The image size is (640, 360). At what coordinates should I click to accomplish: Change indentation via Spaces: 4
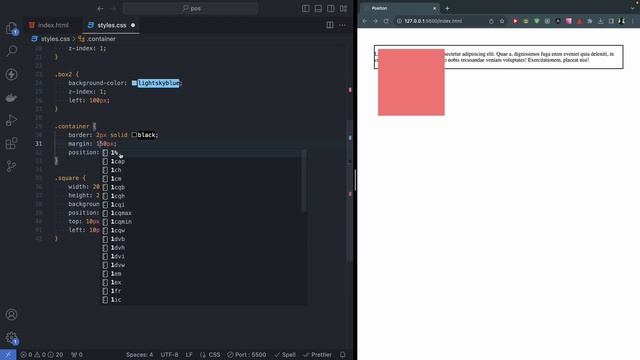(140, 355)
